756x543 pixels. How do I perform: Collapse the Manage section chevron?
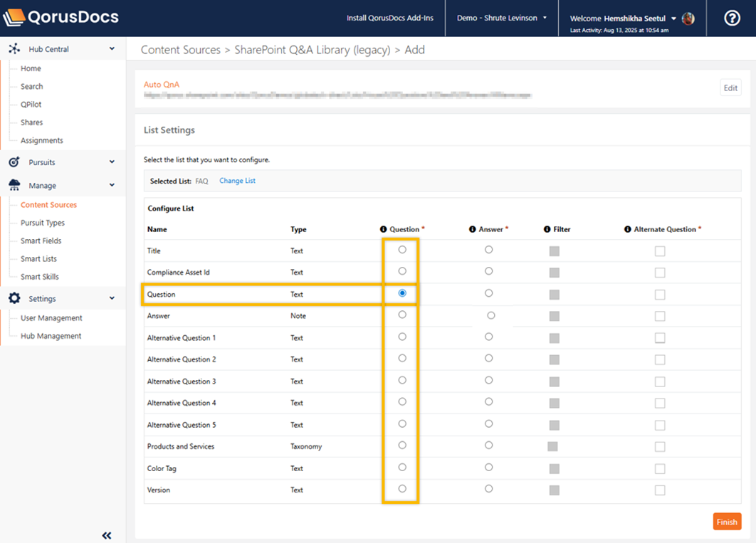pyautogui.click(x=112, y=186)
